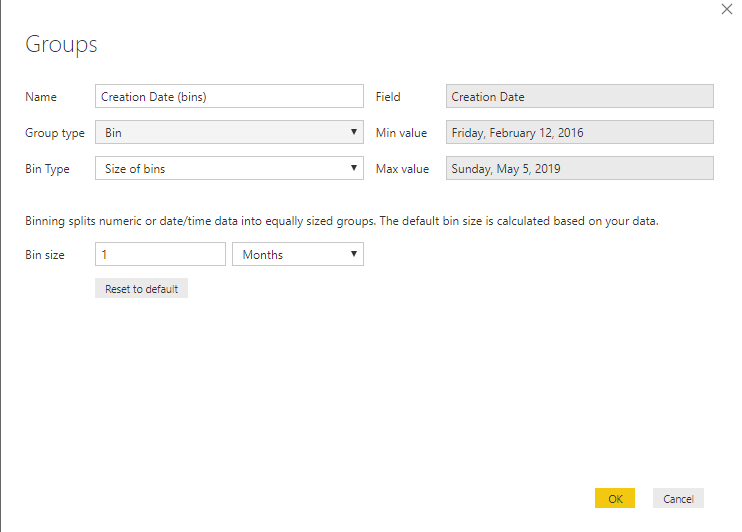Viewport: 742px width, 532px height.
Task: Click the Max value label
Action: [x=402, y=168]
